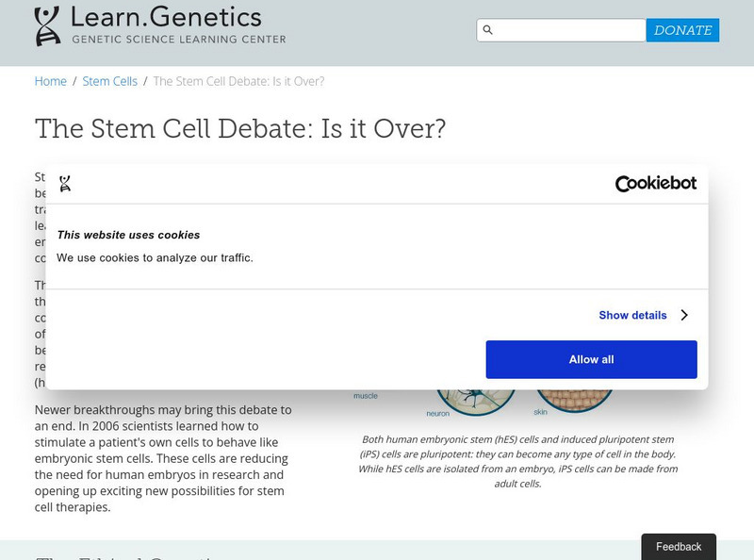Click the DNA icon in cookie dialog
Screen dimensions: 754x560
65,184
